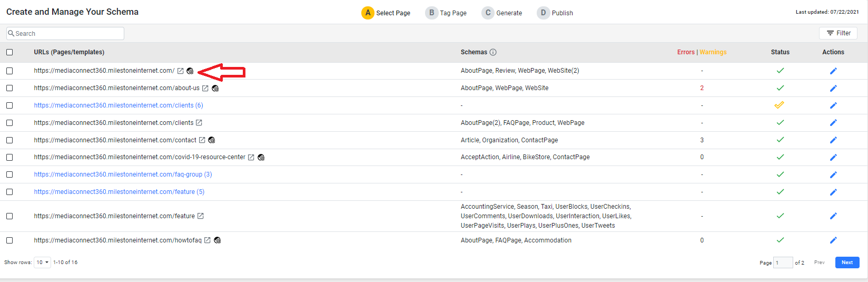This screenshot has height=282, width=868.
Task: Open covid-19-resource-center external link icon
Action: (x=251, y=157)
